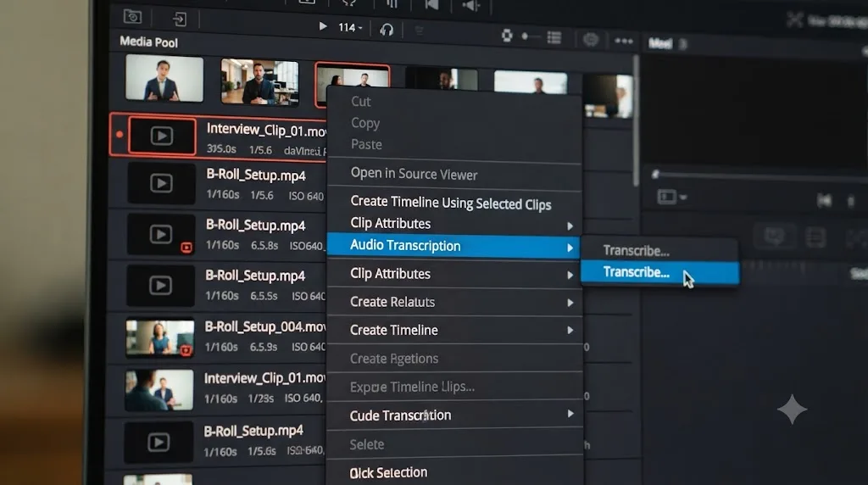This screenshot has height=485, width=868.
Task: Select the thumbnail of bearded man in office
Action: coord(259,82)
